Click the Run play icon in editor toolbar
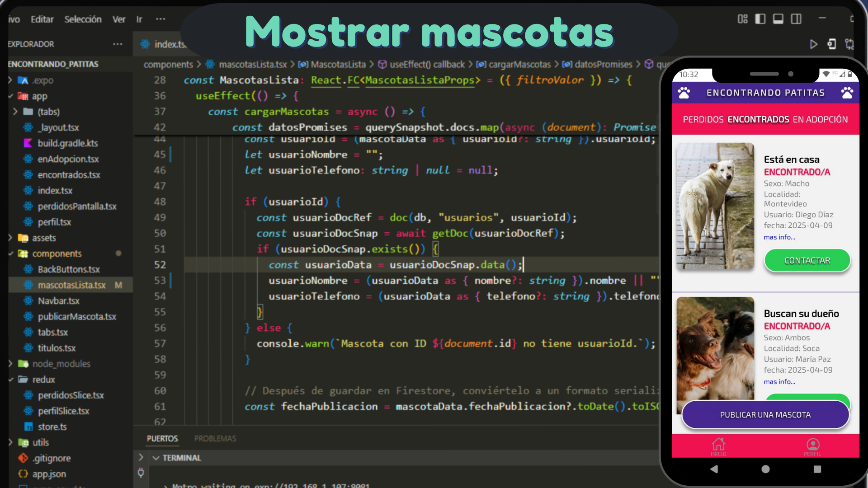 coord(813,44)
